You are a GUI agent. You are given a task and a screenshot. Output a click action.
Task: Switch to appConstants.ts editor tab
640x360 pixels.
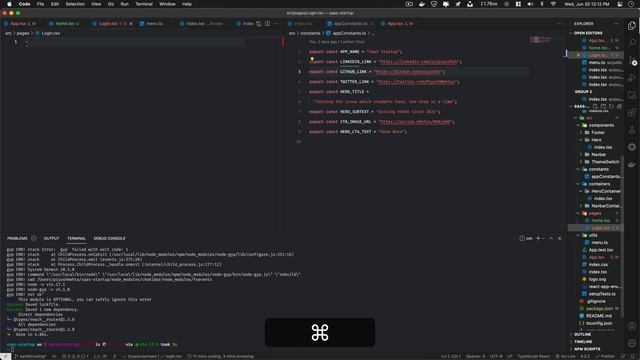click(350, 24)
